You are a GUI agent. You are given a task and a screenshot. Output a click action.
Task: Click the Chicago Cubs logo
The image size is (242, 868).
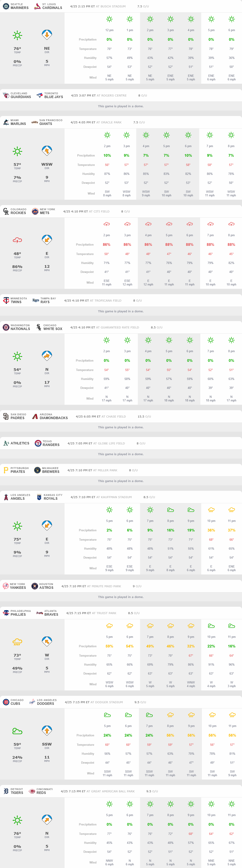coord(6,702)
